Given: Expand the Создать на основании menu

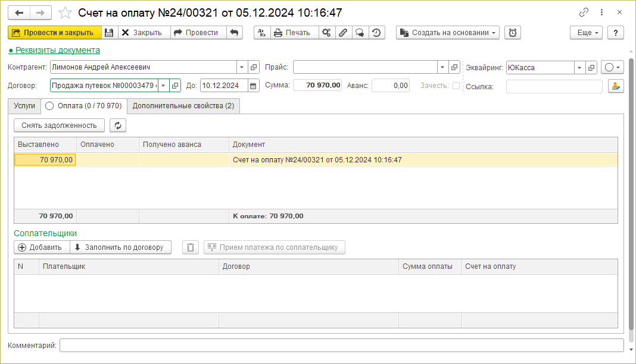Looking at the screenshot, I should coord(448,33).
